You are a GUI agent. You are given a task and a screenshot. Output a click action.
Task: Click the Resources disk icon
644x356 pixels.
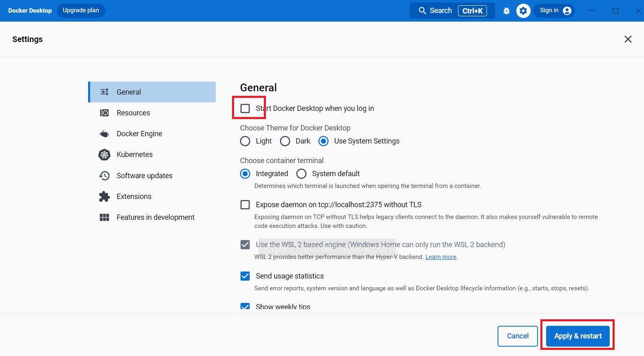click(x=104, y=113)
